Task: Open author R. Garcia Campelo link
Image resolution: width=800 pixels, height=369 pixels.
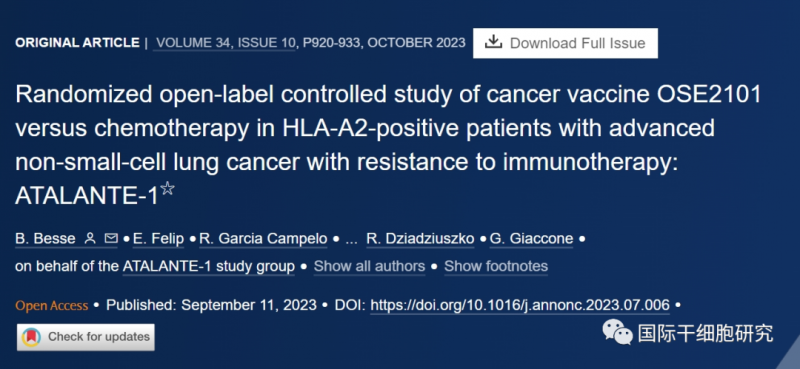Action: click(x=263, y=239)
